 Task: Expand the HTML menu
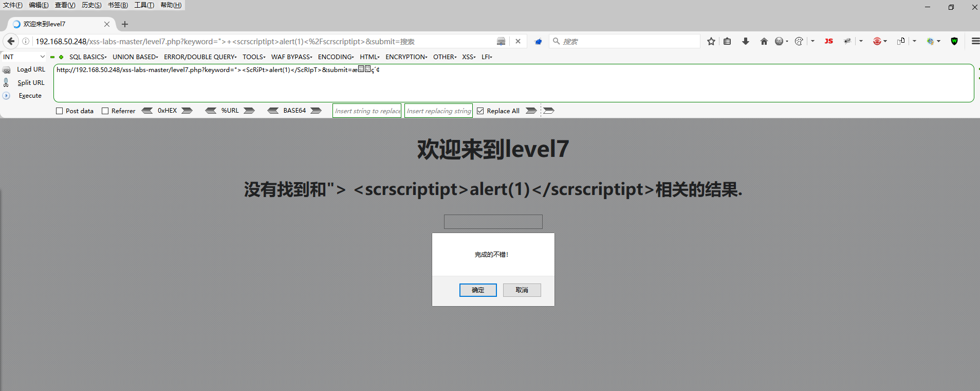point(370,57)
